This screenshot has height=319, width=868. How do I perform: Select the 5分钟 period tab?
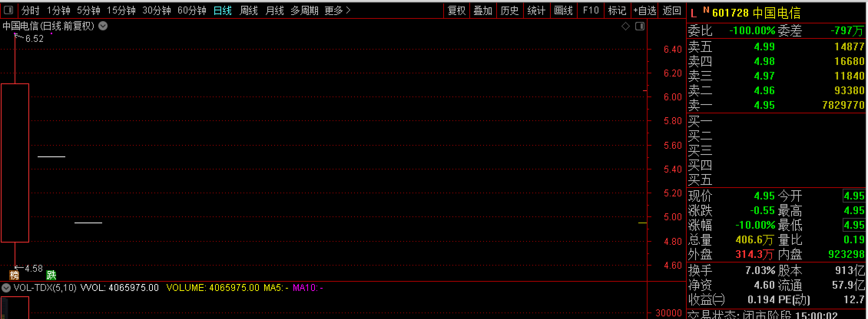click(89, 10)
